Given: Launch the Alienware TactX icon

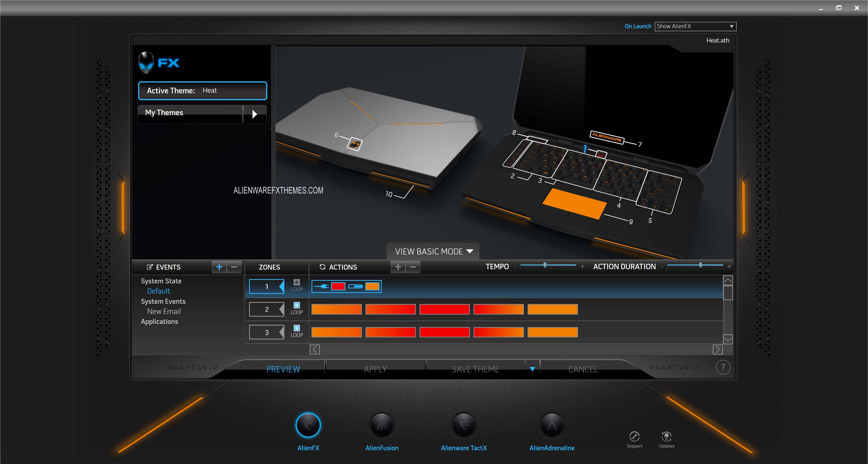Looking at the screenshot, I should [464, 425].
